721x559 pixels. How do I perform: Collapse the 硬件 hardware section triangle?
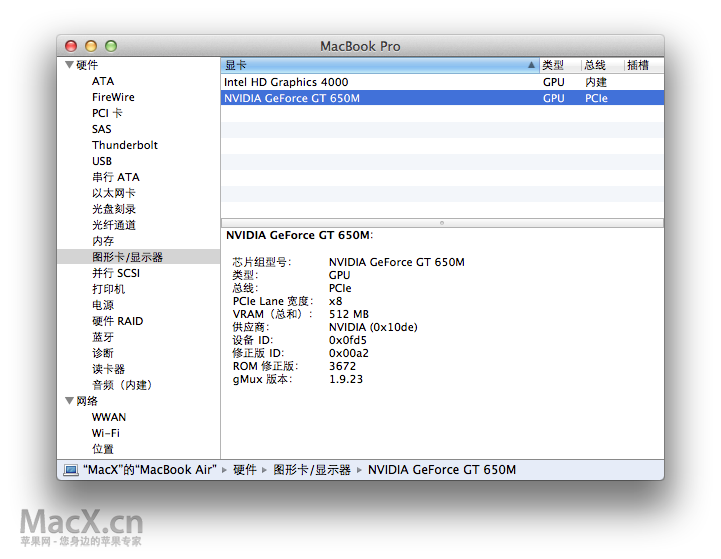[69, 65]
